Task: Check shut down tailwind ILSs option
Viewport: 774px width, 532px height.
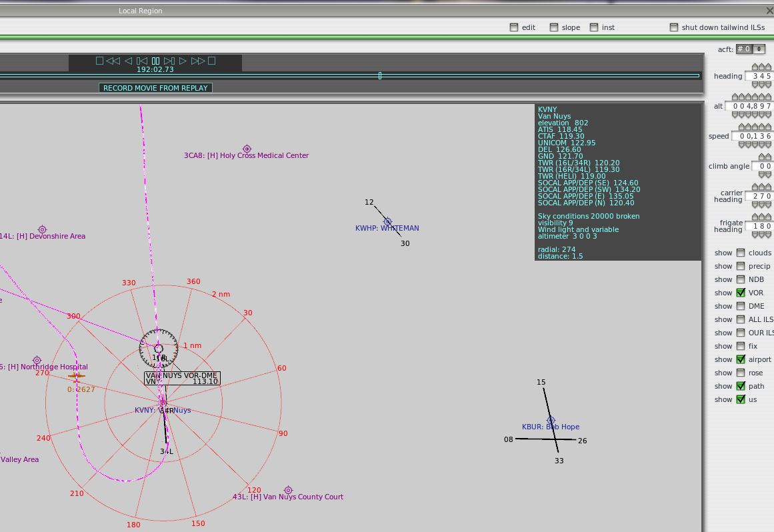Action: point(674,27)
